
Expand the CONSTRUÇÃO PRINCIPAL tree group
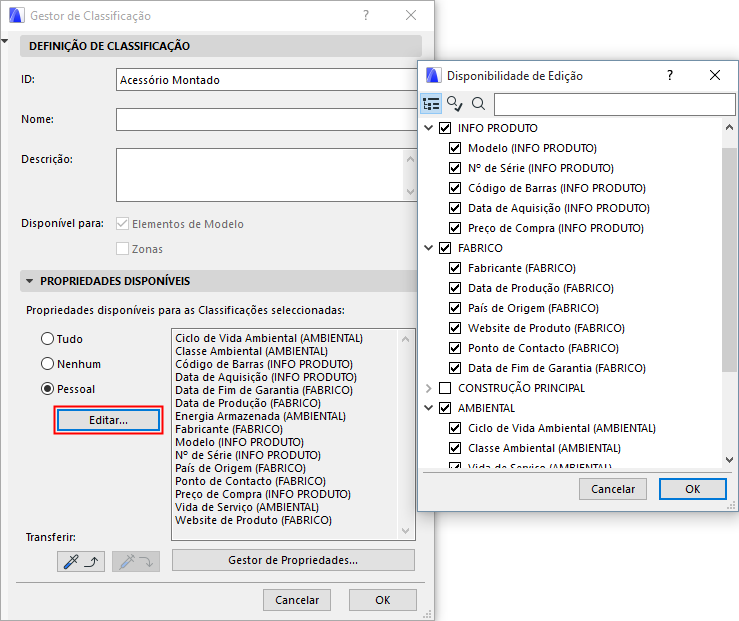tap(428, 388)
